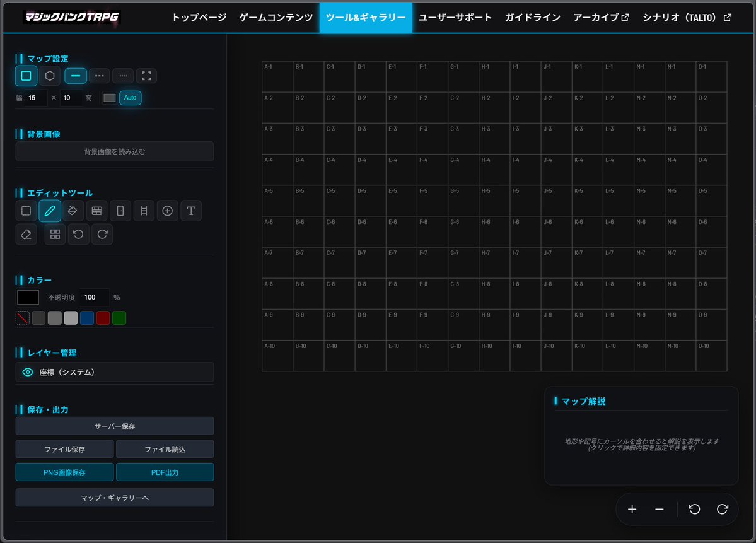Image resolution: width=756 pixels, height=543 pixels.
Task: Select the text T tool
Action: 191,211
